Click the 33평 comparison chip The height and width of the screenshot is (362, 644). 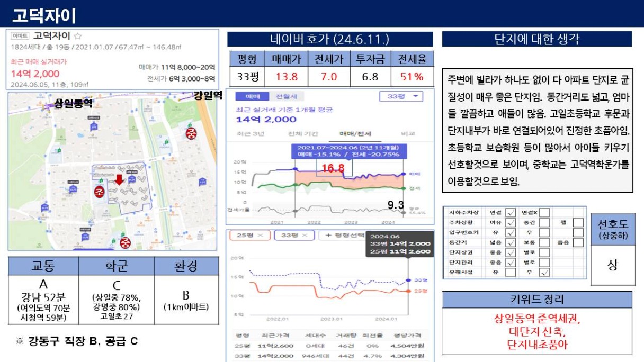point(294,235)
